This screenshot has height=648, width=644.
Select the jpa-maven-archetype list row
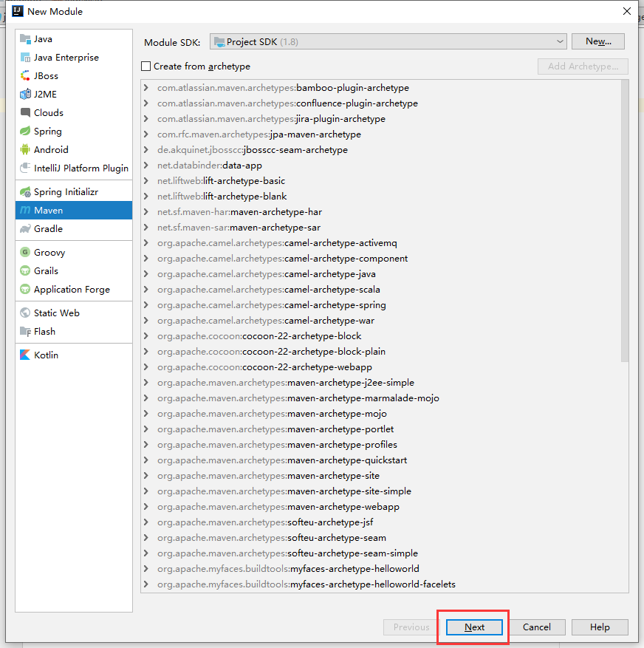[x=258, y=134]
